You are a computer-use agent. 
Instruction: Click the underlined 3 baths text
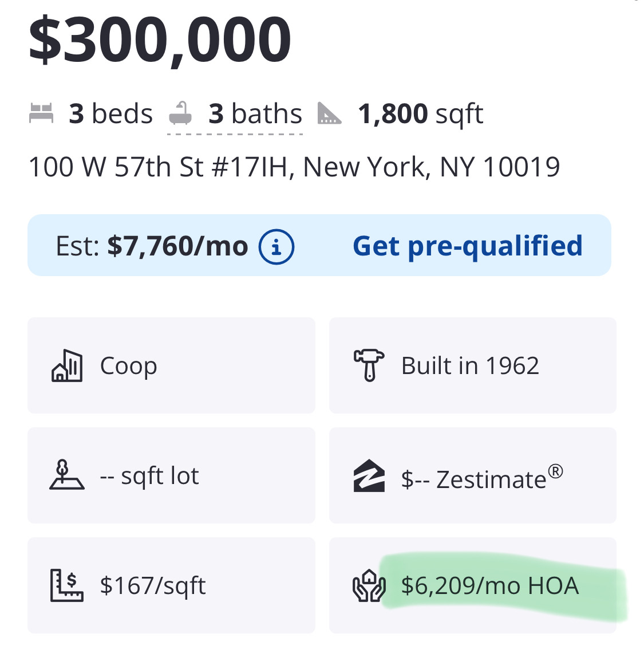(x=255, y=113)
